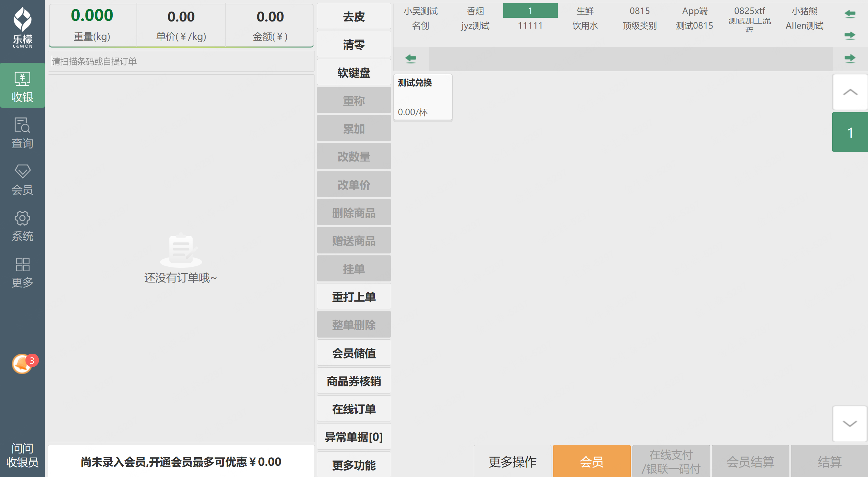Select the 测试兑换 product tile
868x477 pixels.
(423, 97)
